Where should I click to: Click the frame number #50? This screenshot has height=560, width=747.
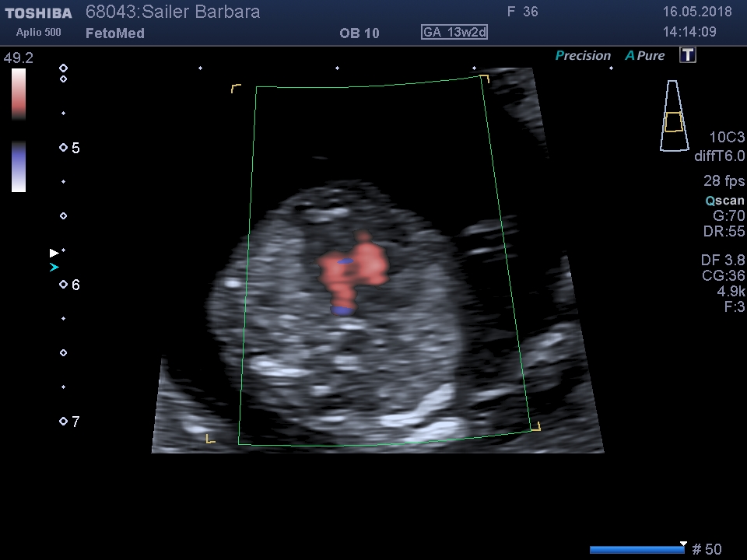[x=707, y=550]
